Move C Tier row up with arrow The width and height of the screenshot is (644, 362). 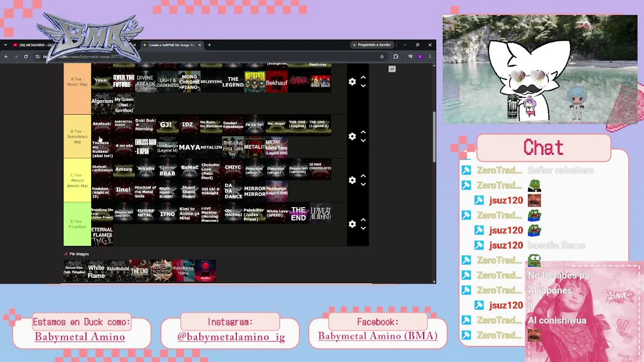[x=363, y=176]
